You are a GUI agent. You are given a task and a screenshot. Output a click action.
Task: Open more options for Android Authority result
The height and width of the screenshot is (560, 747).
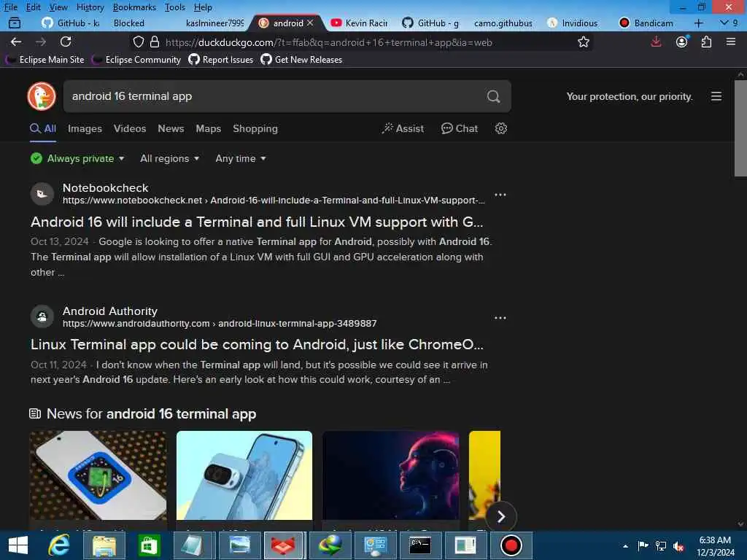pyautogui.click(x=500, y=318)
